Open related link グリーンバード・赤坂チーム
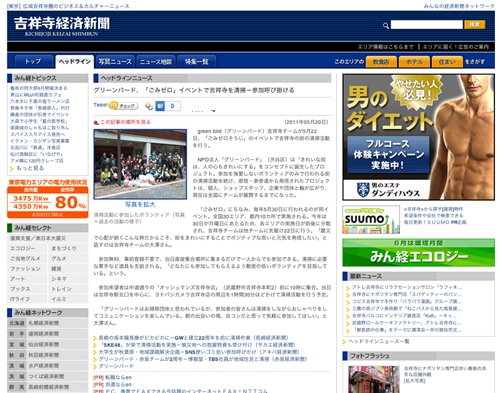Image resolution: width=500 pixels, height=393 pixels. pos(203,359)
